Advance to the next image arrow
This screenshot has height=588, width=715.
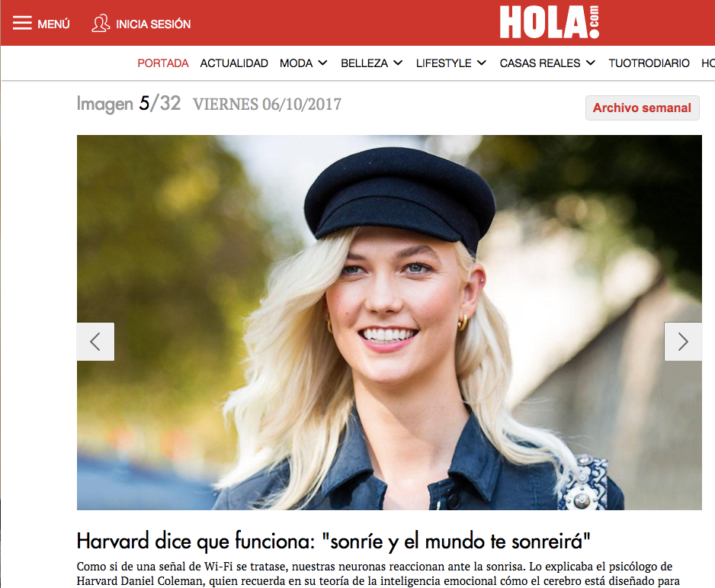[x=683, y=342]
